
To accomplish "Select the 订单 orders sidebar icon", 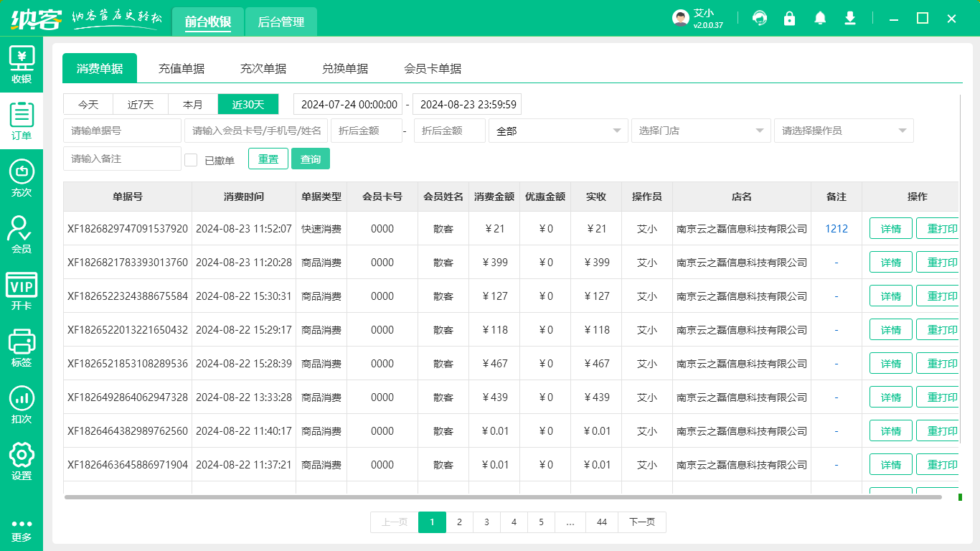I will pyautogui.click(x=22, y=121).
